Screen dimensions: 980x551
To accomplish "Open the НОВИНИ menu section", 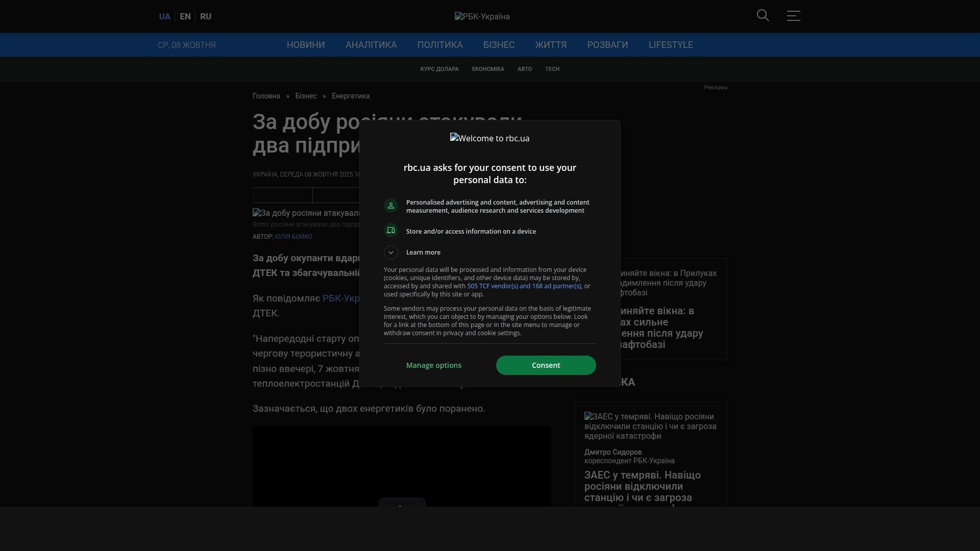I will point(306,45).
